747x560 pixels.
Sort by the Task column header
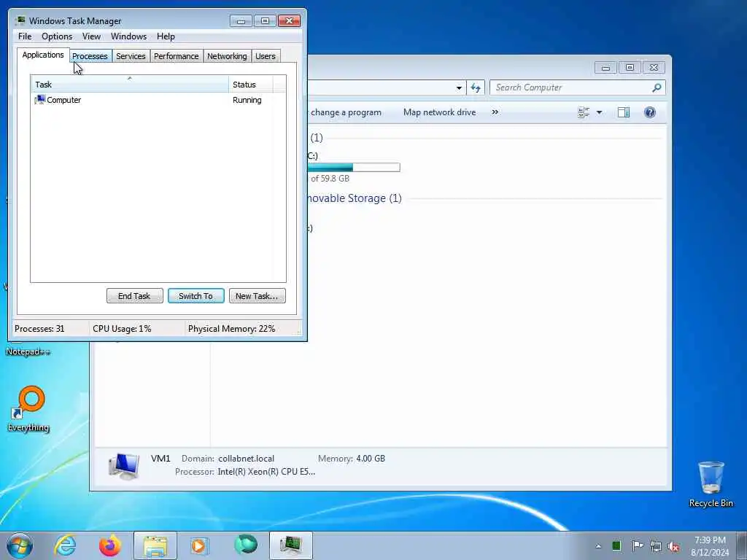130,85
